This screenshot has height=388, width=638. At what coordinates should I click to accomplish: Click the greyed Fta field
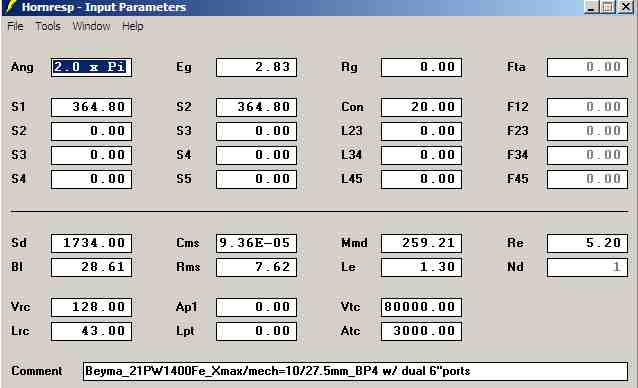pos(587,67)
